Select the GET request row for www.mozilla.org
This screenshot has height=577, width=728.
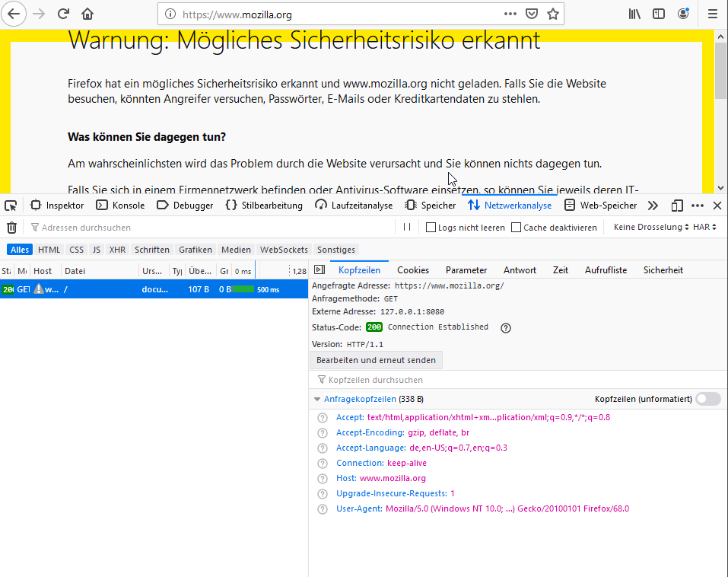(x=154, y=289)
